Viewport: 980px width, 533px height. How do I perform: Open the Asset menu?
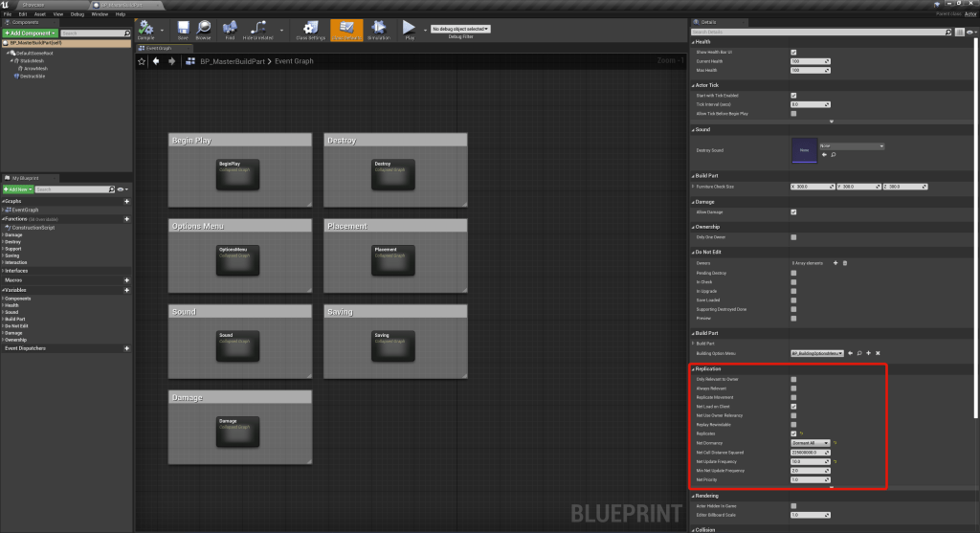(x=39, y=14)
